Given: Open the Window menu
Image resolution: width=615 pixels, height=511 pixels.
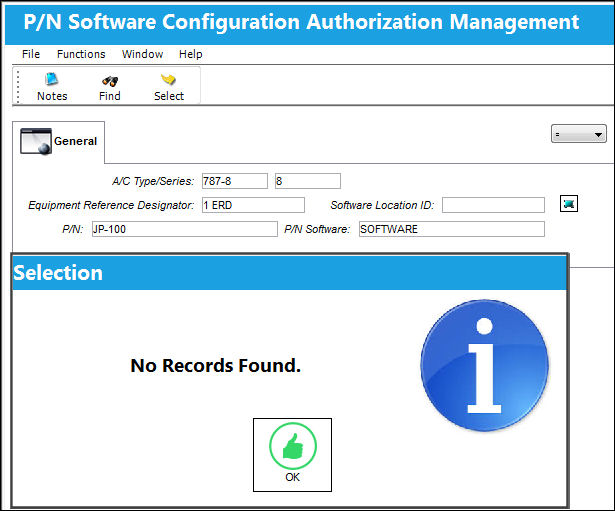Looking at the screenshot, I should pos(142,54).
